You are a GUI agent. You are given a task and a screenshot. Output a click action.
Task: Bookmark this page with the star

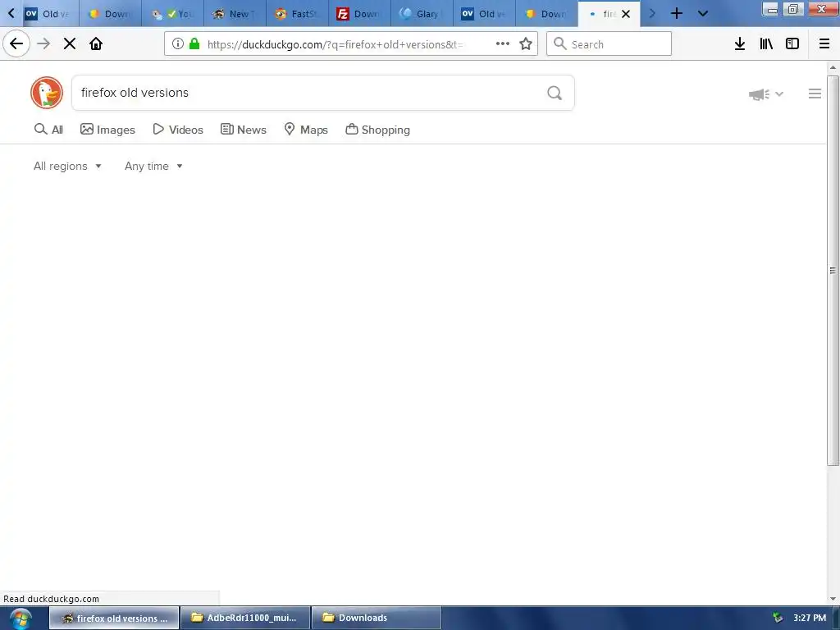(x=526, y=44)
